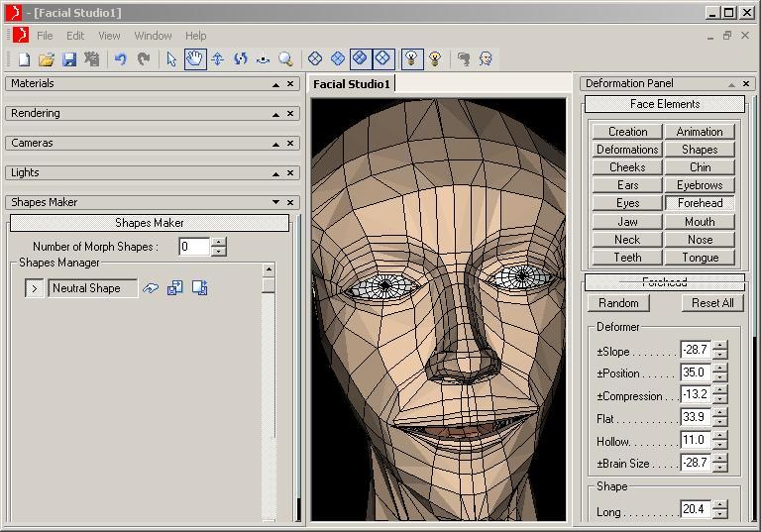Viewport: 761px width, 532px height.
Task: Click the red application logo in menu bar
Action: [x=21, y=36]
